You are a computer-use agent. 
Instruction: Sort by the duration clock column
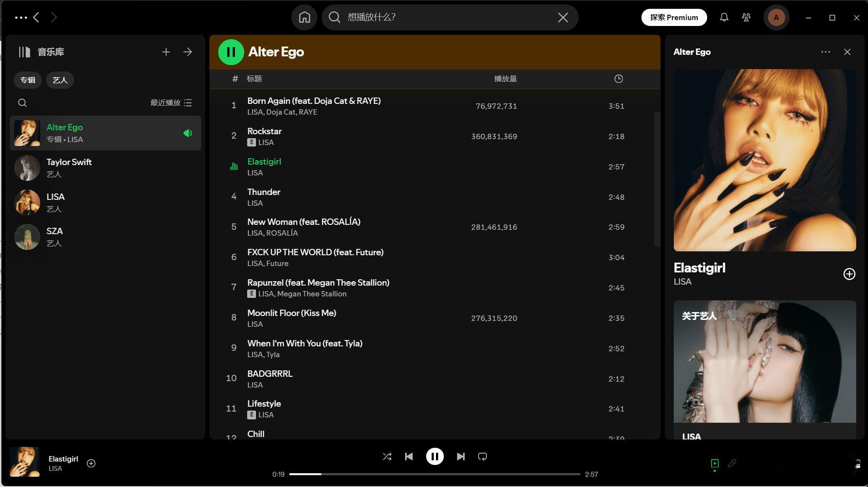tap(618, 79)
